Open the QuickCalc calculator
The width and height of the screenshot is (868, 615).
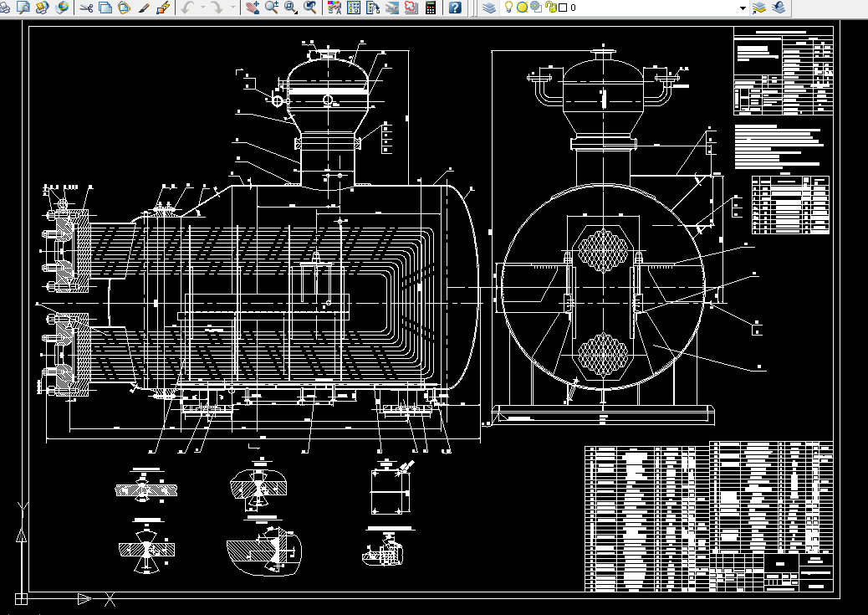point(430,8)
